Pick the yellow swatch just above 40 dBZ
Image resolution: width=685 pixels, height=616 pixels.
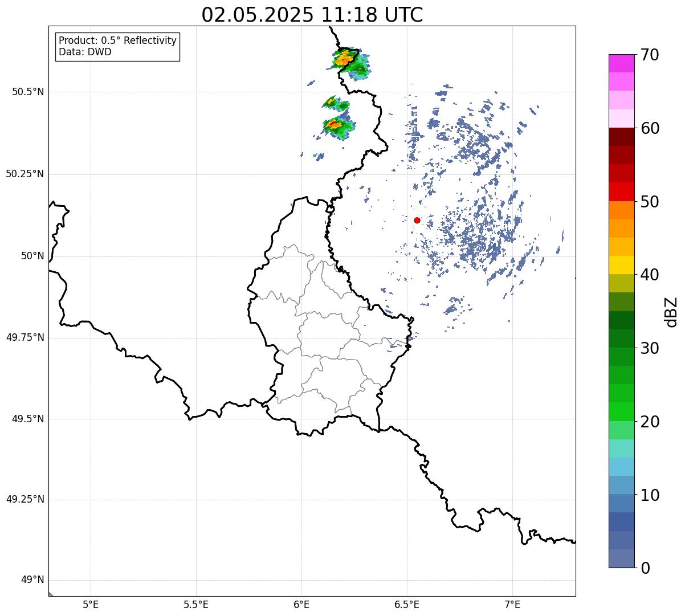(x=622, y=265)
